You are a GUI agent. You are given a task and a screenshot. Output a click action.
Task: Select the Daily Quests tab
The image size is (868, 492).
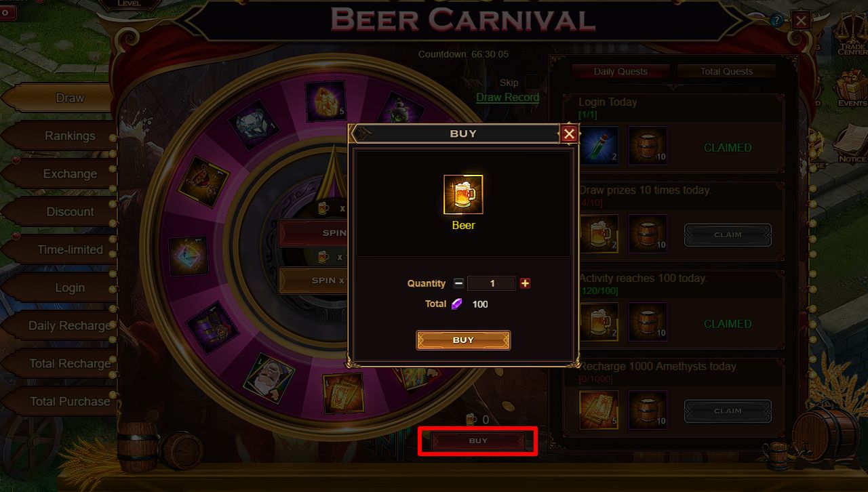620,71
